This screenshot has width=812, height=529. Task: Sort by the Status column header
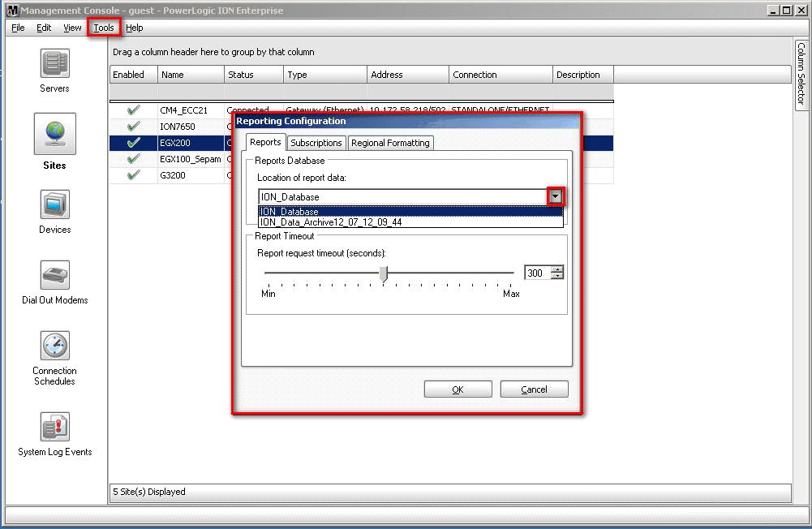pyautogui.click(x=254, y=75)
